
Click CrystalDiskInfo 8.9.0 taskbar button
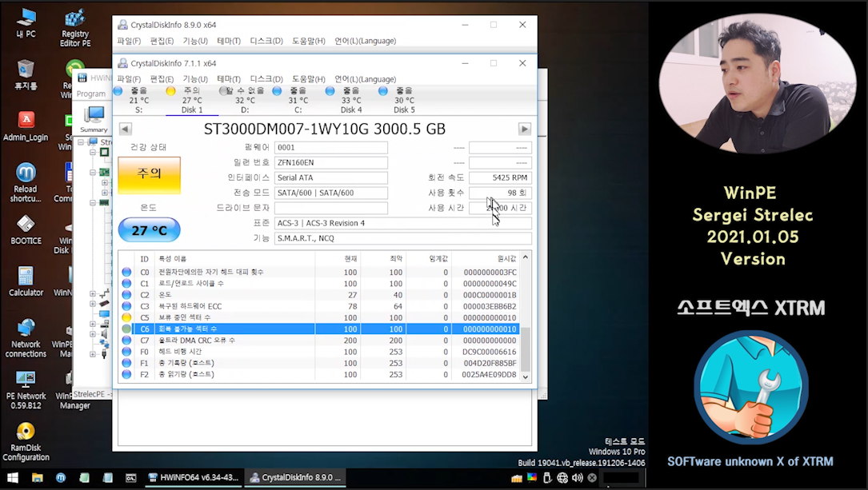(296, 477)
